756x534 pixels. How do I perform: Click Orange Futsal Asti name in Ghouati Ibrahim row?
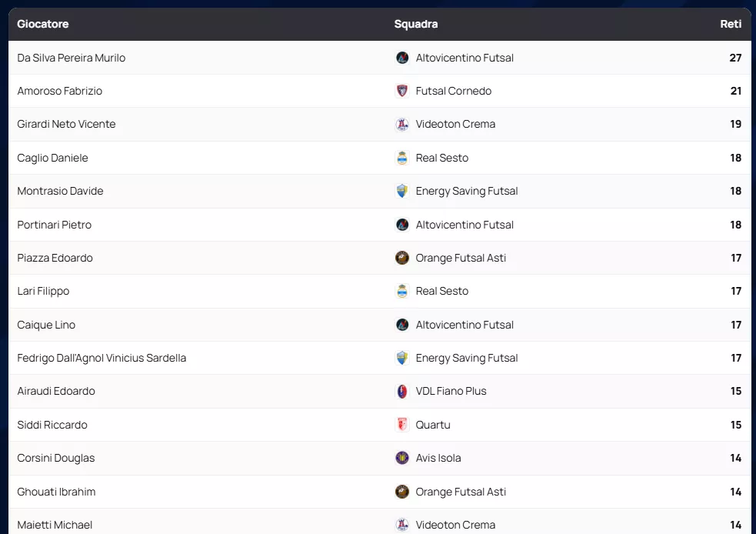461,492
